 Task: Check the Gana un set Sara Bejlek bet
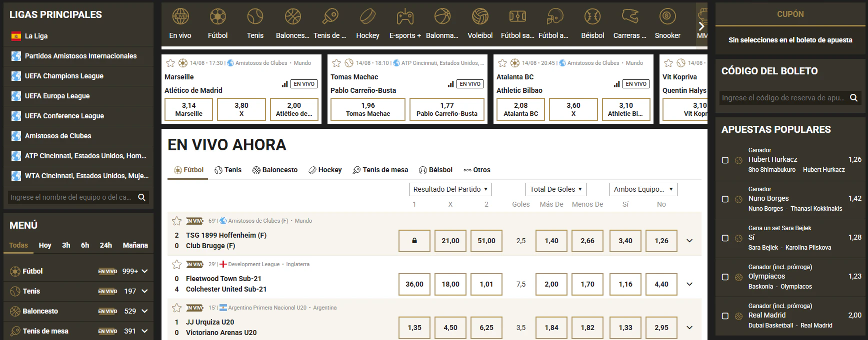tap(725, 238)
